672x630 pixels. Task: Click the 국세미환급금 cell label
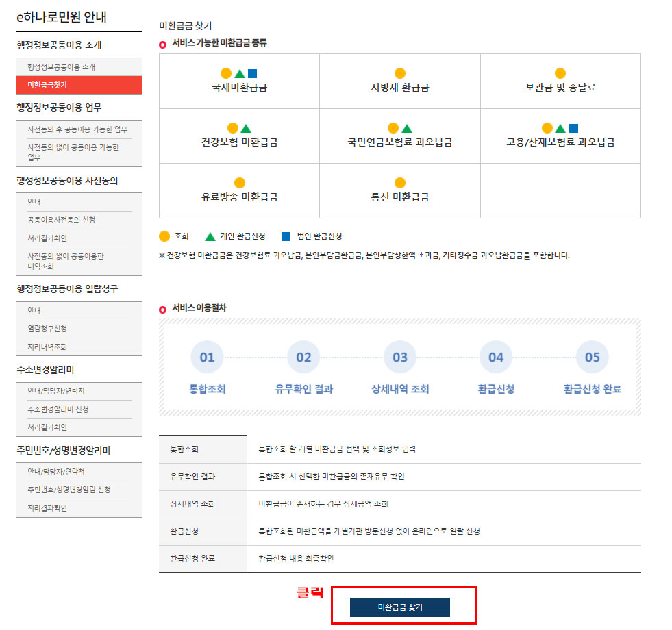point(240,88)
